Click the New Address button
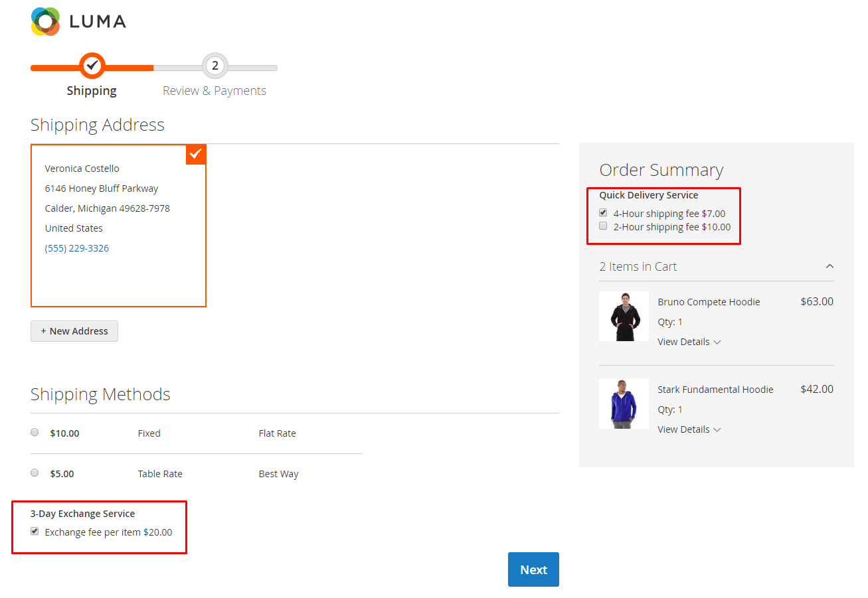This screenshot has width=868, height=598. [74, 331]
